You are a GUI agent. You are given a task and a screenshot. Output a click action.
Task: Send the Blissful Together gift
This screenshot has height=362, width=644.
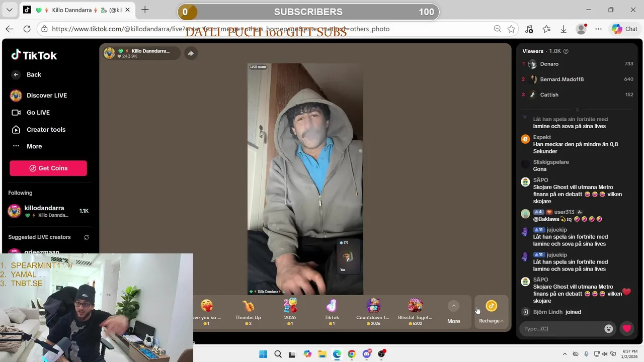pos(415,312)
